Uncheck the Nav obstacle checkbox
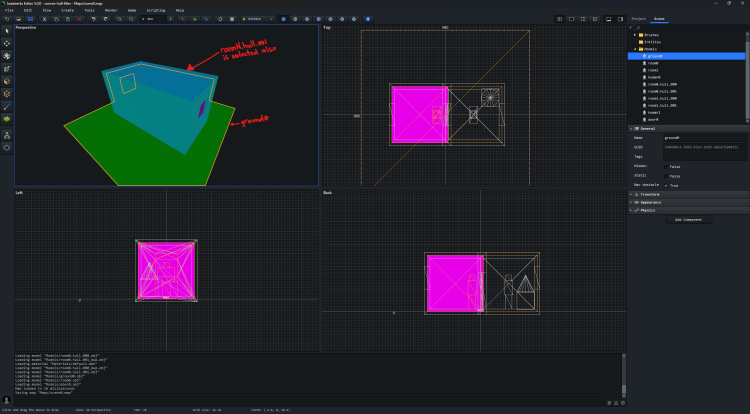This screenshot has height=414, width=750. pyautogui.click(x=668, y=185)
